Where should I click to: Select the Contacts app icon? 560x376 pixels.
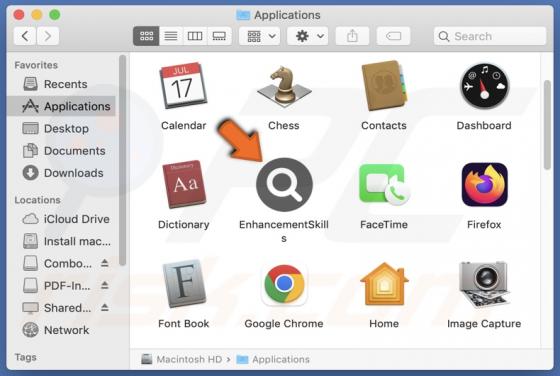384,86
